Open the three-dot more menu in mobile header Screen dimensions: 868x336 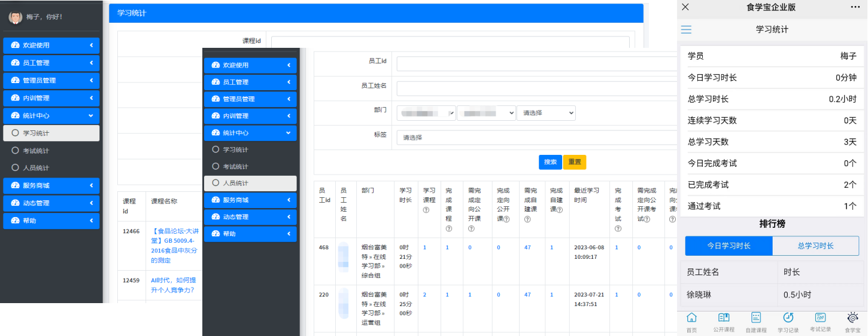[855, 7]
